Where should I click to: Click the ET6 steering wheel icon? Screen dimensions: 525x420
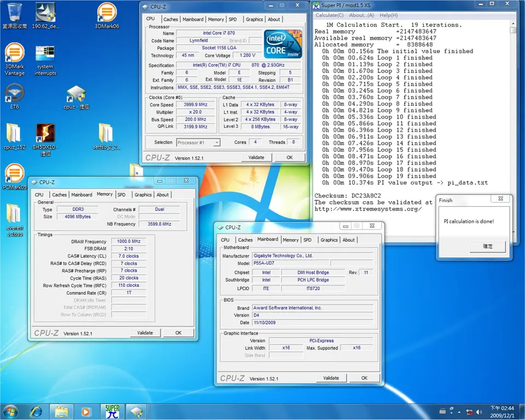14,92
